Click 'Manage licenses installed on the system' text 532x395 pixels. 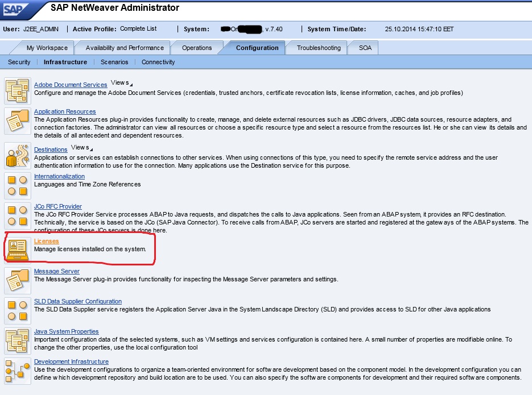90,249
